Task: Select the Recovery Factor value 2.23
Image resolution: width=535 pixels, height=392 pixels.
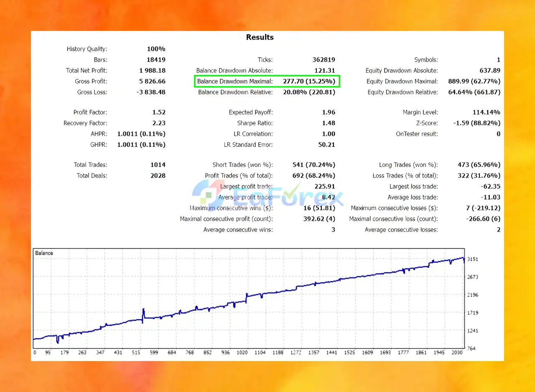Action: (x=159, y=123)
